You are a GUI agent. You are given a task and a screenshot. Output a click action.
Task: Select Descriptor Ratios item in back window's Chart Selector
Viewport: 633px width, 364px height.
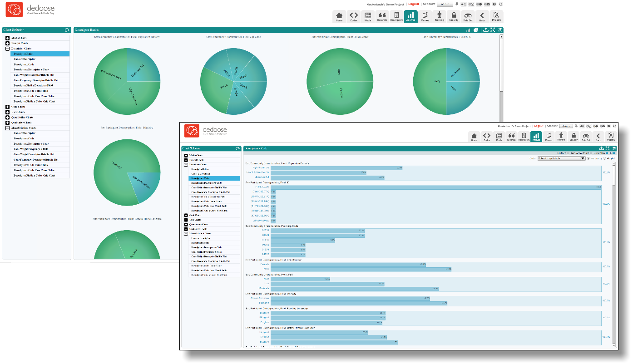[x=40, y=54]
